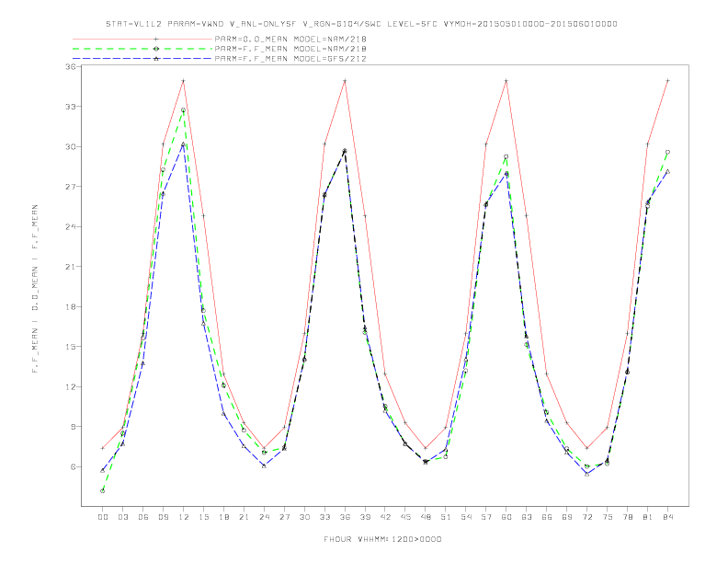Viewport: 728px width, 563px height.
Task: Click y-axis tick label 21
Action: (71, 267)
